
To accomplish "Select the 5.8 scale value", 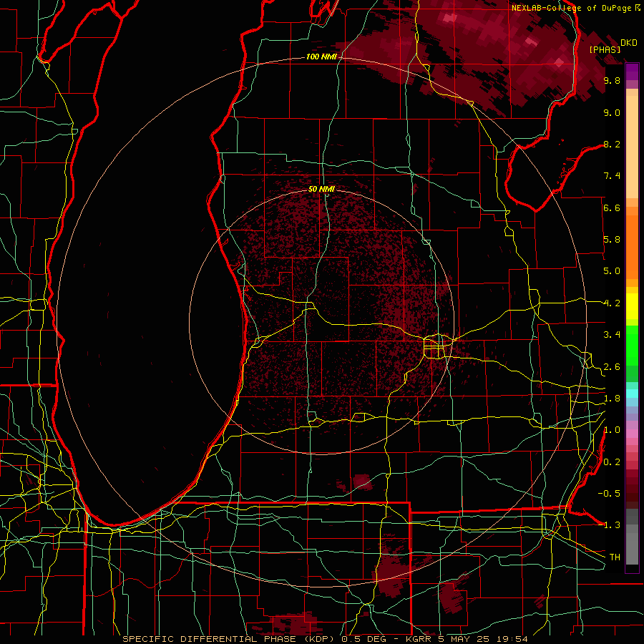I will pos(612,240).
